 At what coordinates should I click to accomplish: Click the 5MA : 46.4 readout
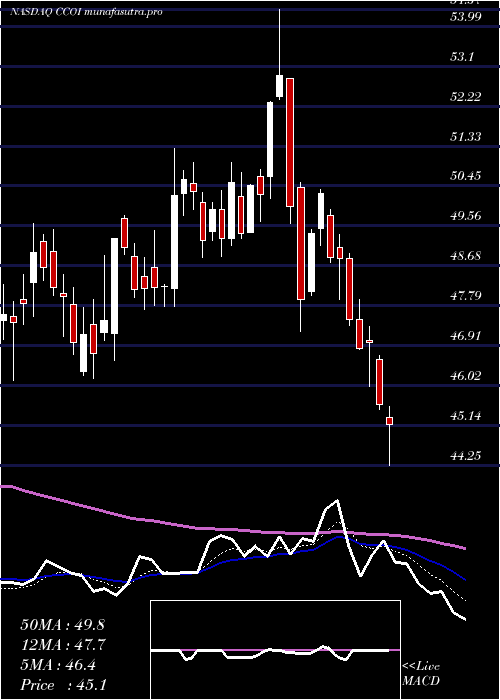click(58, 665)
